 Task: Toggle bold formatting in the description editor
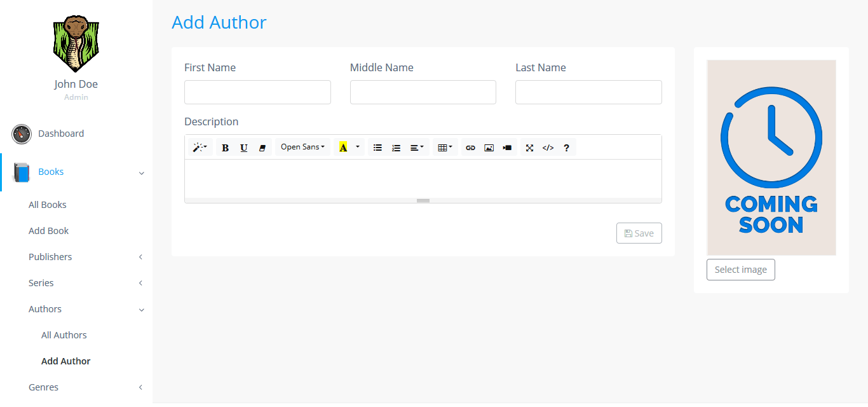click(225, 148)
